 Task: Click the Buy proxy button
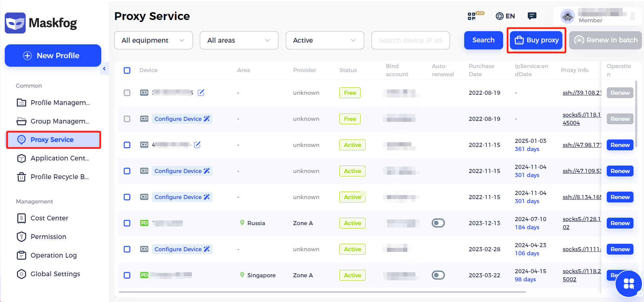click(x=536, y=40)
